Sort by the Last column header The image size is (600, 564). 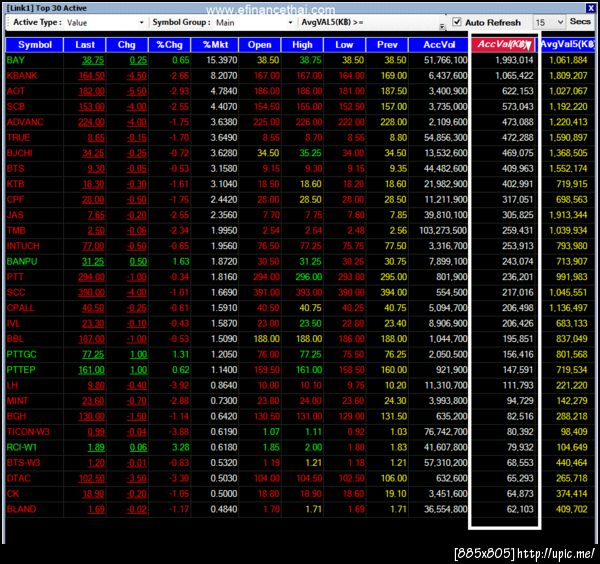pyautogui.click(x=85, y=45)
